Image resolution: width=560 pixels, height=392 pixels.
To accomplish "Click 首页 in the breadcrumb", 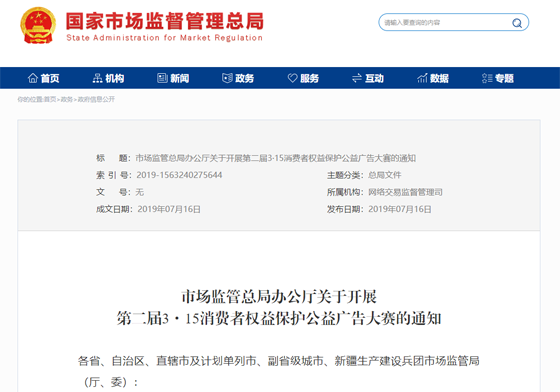I will [50, 99].
